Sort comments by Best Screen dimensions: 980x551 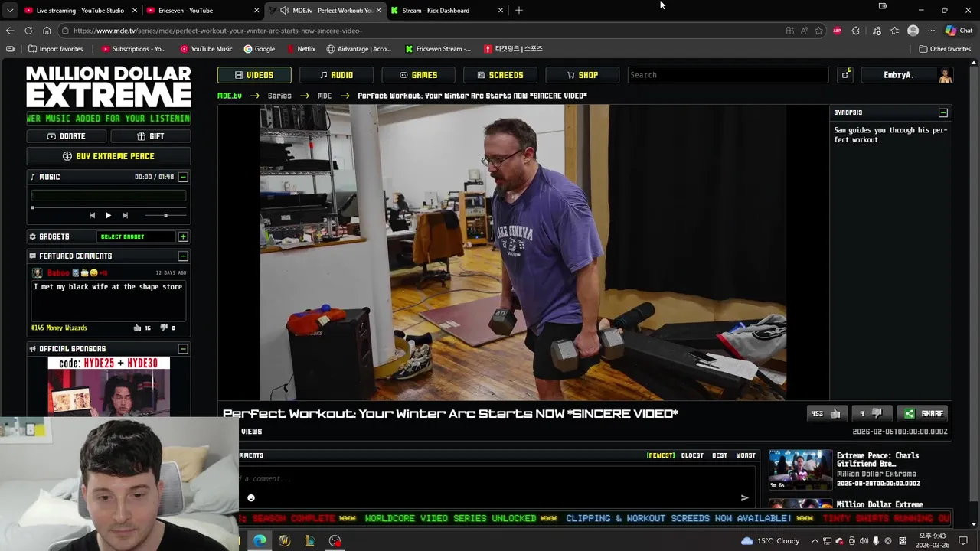pos(720,455)
